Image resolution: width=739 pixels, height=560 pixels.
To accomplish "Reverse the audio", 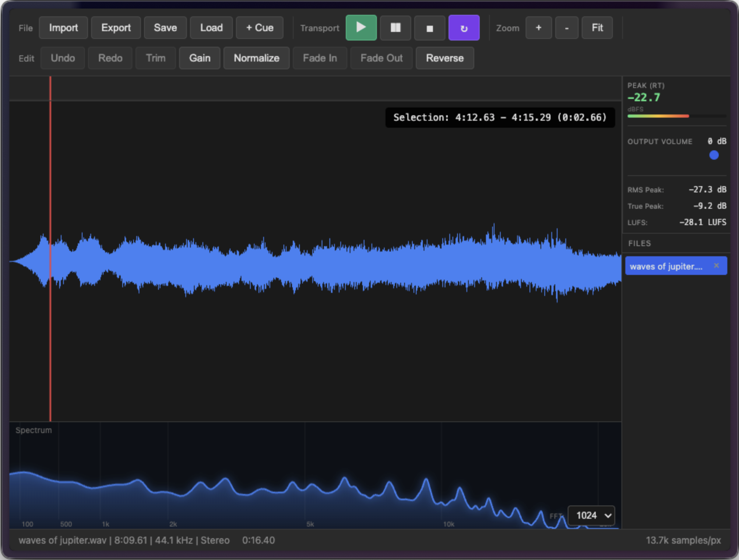I will tap(445, 58).
